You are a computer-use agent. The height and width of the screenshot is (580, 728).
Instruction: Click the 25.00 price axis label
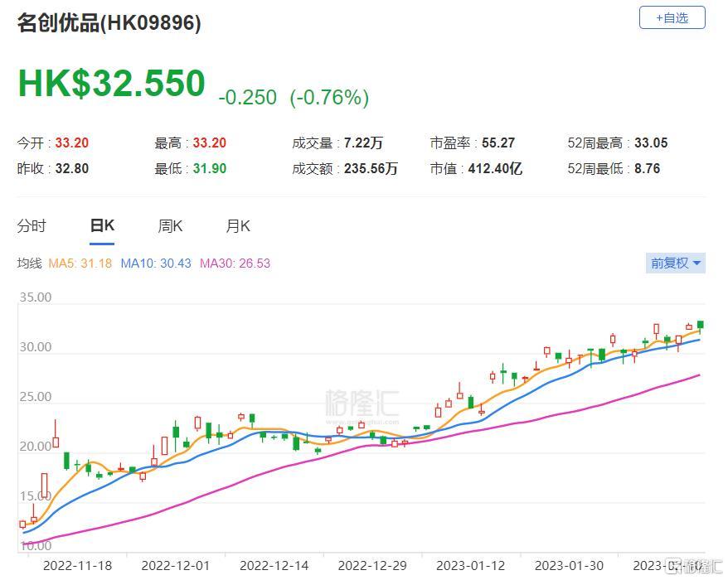click(36, 397)
